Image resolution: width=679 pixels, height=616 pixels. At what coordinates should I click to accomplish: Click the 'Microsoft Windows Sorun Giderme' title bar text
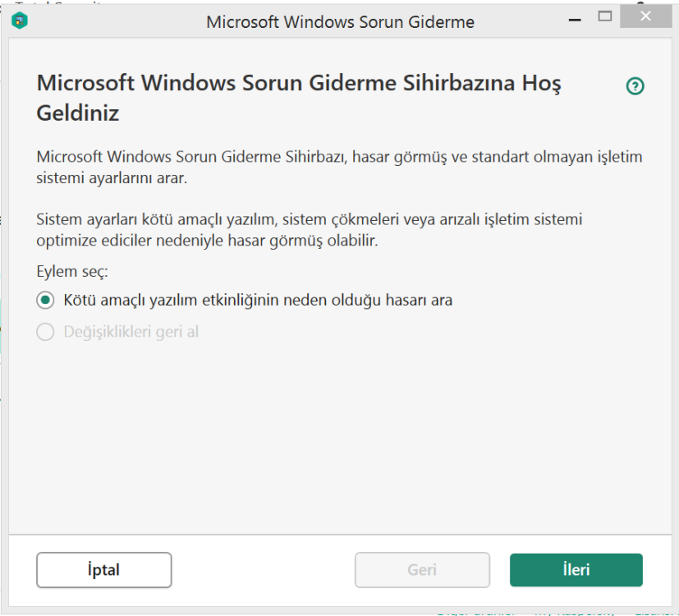[x=340, y=21]
